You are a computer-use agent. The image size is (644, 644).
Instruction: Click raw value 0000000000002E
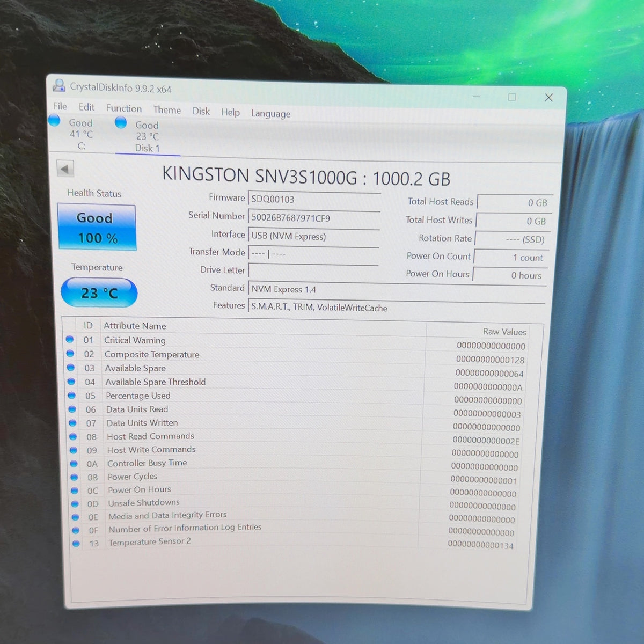click(x=486, y=441)
